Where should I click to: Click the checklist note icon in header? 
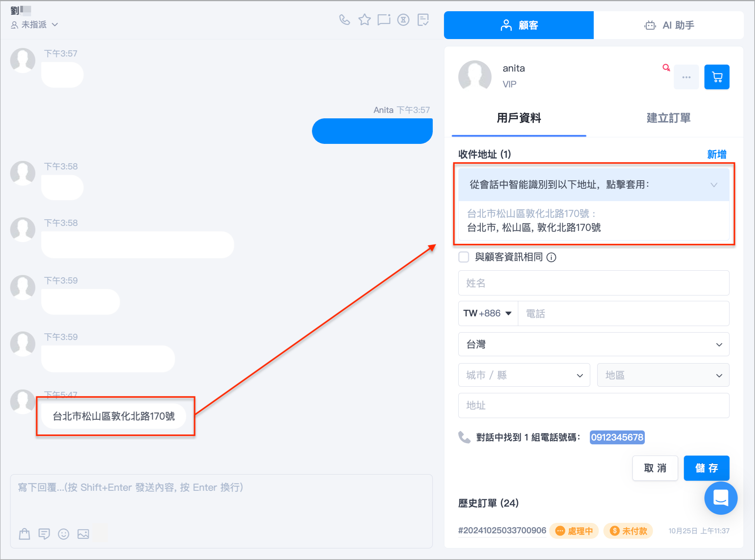[x=423, y=20]
